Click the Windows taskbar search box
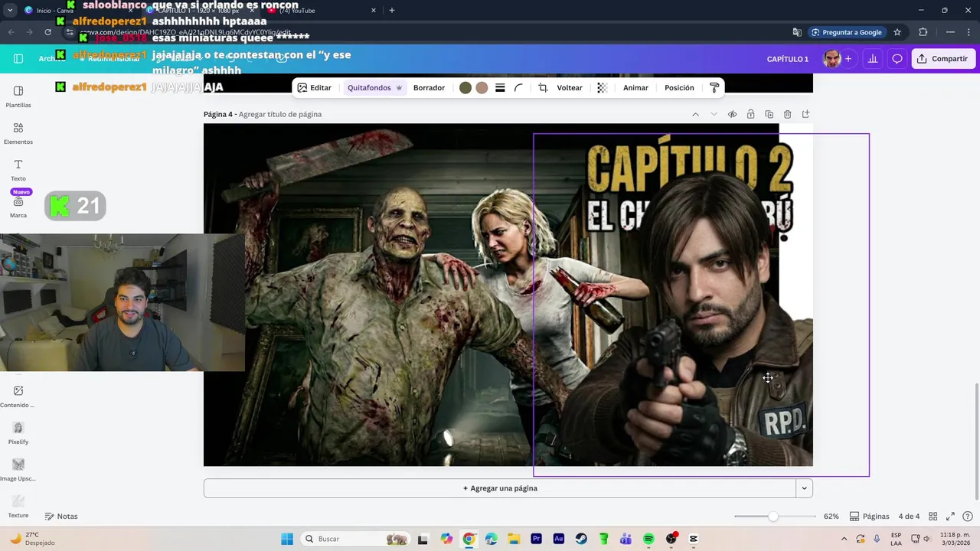The width and height of the screenshot is (980, 551). pos(355,539)
